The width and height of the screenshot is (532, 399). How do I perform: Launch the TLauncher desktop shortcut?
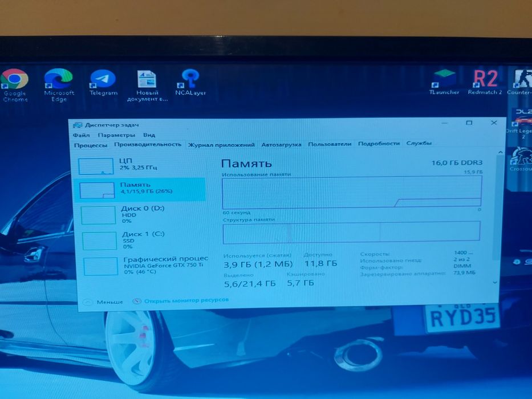[x=444, y=82]
